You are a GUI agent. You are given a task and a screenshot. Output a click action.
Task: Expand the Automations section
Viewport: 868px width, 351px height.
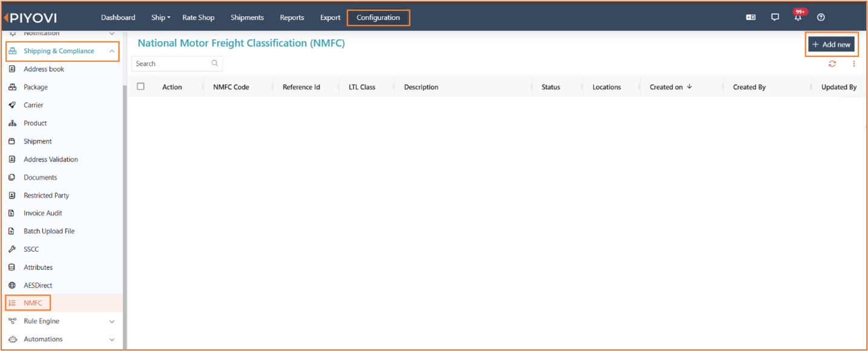112,340
